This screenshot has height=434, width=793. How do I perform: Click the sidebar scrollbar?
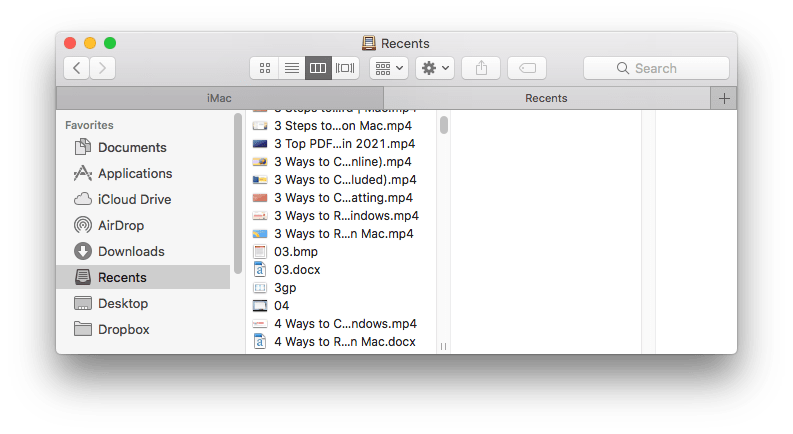click(238, 193)
